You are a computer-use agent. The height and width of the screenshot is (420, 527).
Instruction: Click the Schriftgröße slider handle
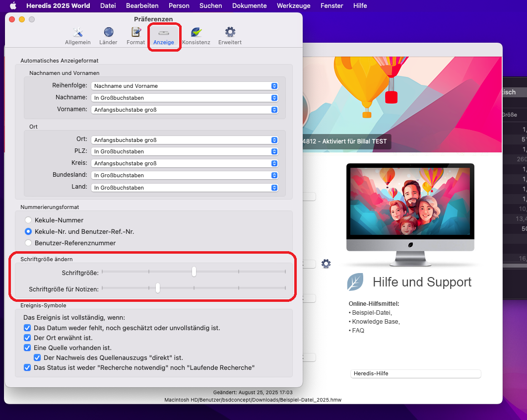coord(194,272)
